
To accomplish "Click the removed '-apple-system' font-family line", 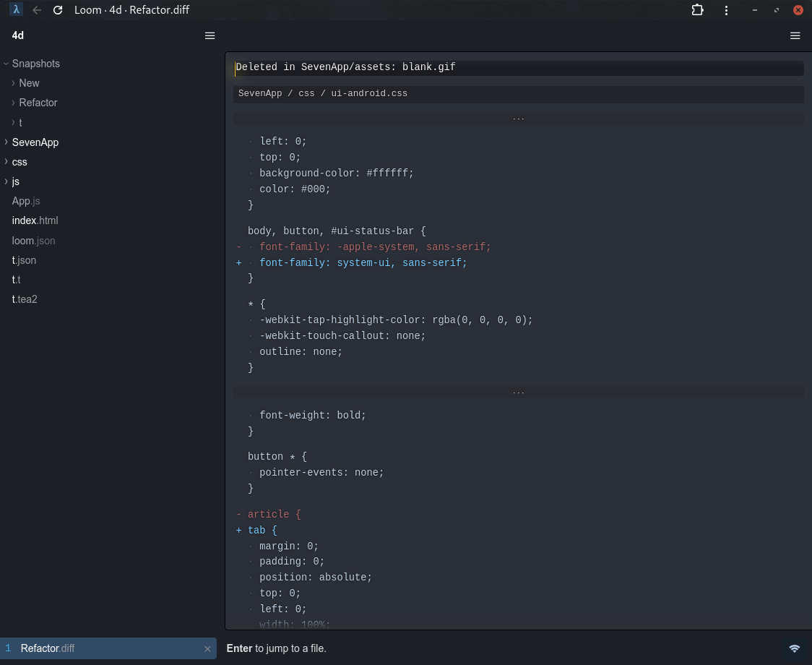I will [375, 247].
